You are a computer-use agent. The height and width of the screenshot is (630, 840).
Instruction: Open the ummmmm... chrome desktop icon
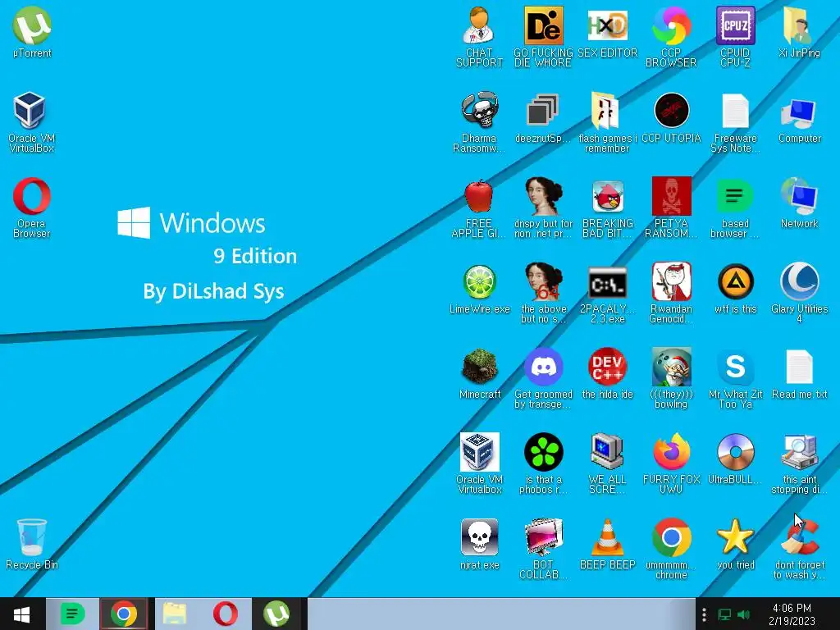point(671,537)
